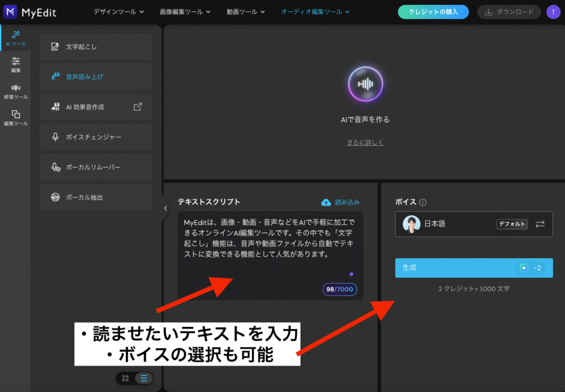Collapse the tool panel with chevron
Viewport: 565px width, 392px height.
click(166, 208)
